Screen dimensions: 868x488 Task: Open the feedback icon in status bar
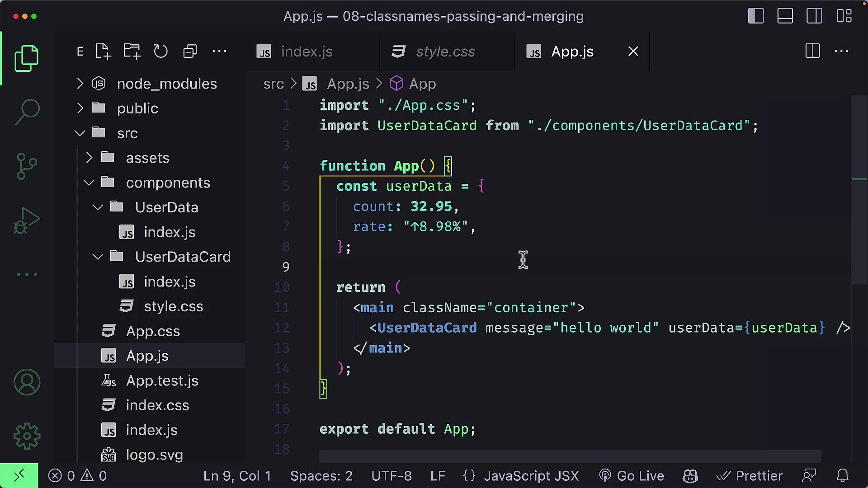(809, 476)
